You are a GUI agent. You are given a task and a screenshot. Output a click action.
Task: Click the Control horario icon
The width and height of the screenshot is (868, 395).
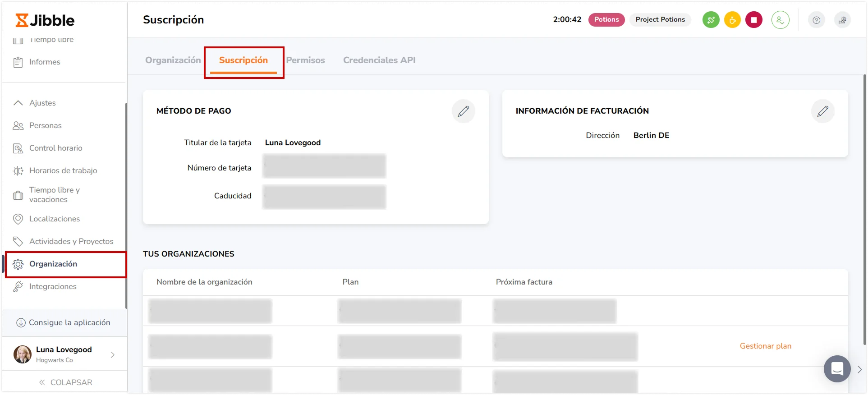(x=18, y=148)
